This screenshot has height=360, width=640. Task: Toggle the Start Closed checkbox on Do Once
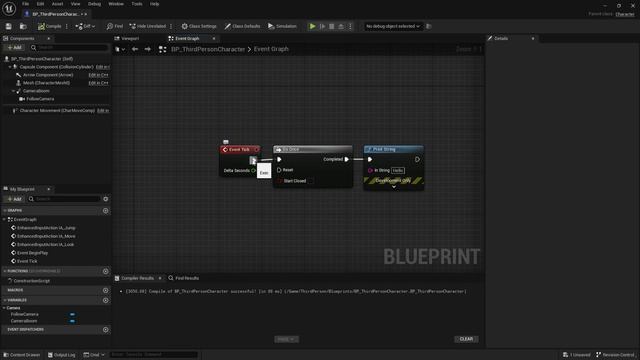[311, 181]
